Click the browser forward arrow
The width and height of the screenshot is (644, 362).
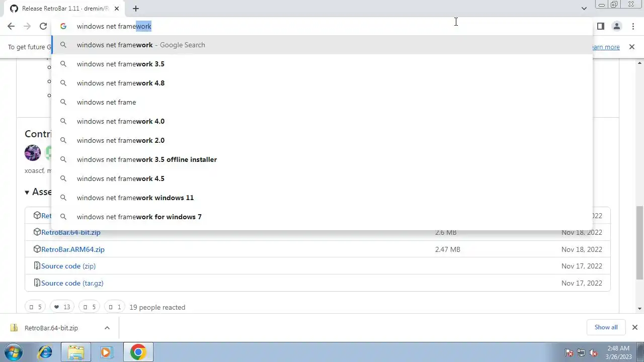[27, 26]
